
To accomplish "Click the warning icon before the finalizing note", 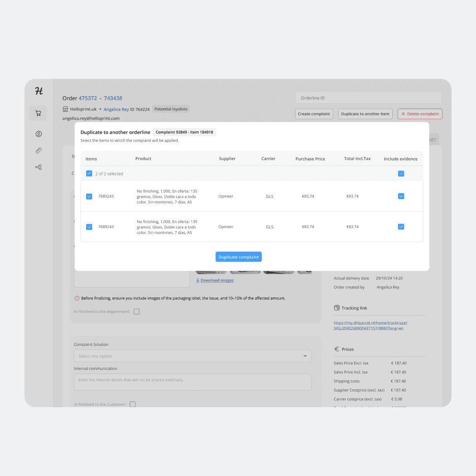I will pyautogui.click(x=76, y=298).
